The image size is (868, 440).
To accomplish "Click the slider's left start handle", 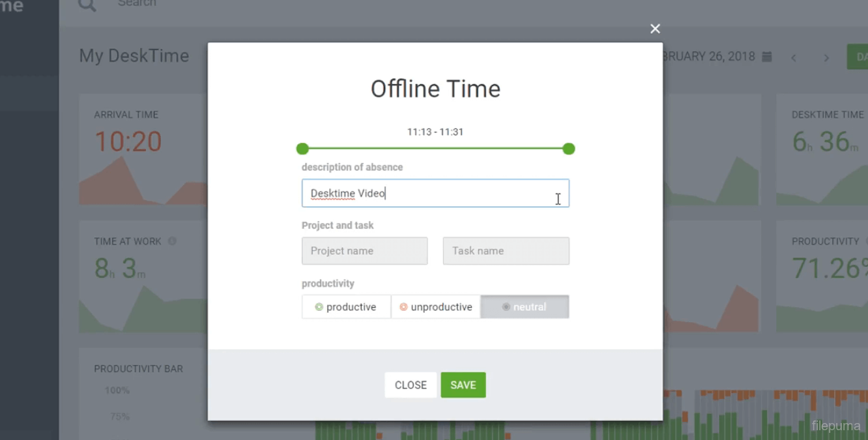I will click(x=302, y=149).
